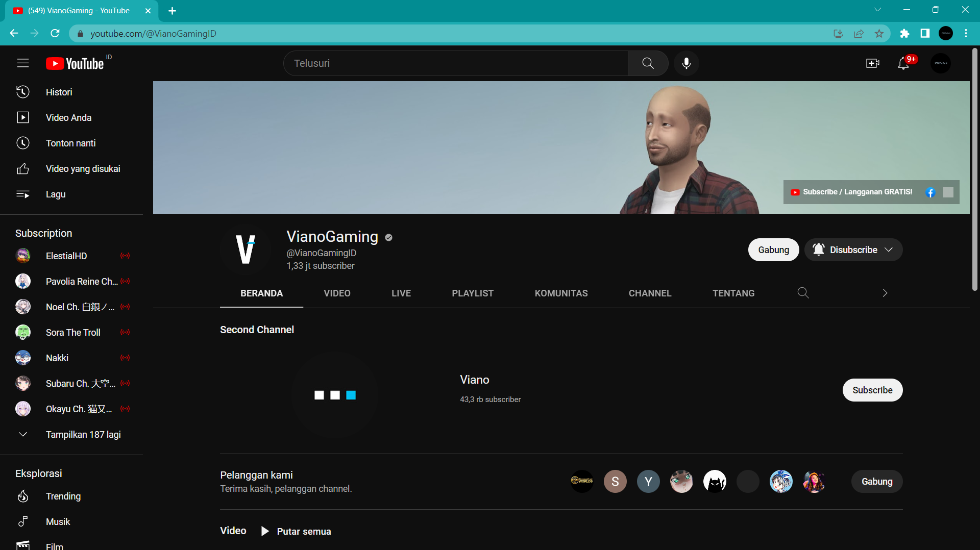Click the page vertical scrollbar

tap(974, 169)
